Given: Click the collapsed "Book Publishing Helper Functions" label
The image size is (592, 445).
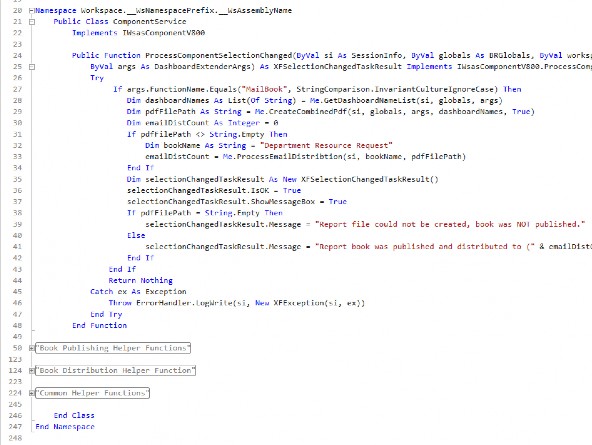Looking at the screenshot, I should click(113, 348).
